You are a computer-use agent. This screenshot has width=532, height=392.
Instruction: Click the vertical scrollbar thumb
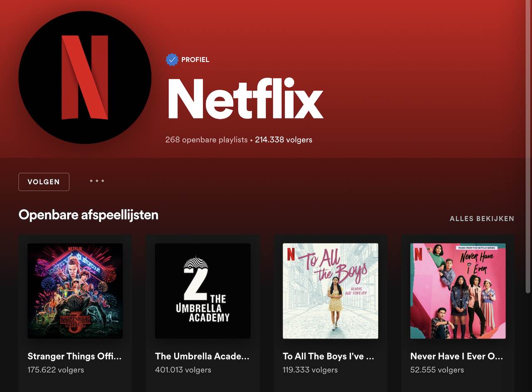[528, 146]
